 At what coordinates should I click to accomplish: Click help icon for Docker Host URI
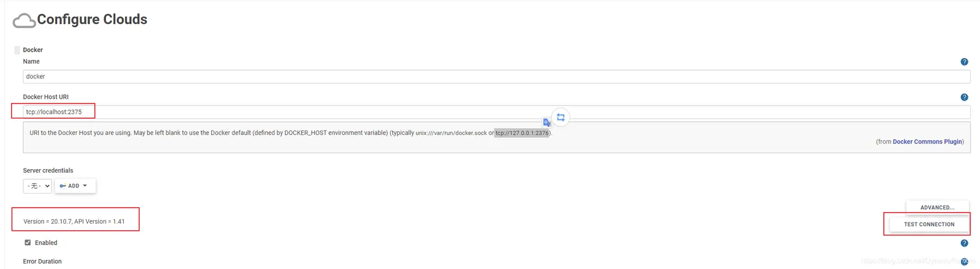tap(964, 97)
